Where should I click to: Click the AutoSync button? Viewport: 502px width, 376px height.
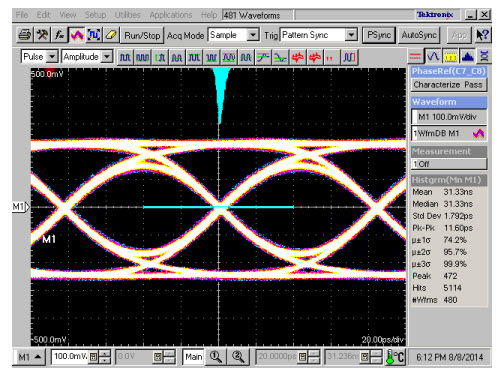(419, 35)
